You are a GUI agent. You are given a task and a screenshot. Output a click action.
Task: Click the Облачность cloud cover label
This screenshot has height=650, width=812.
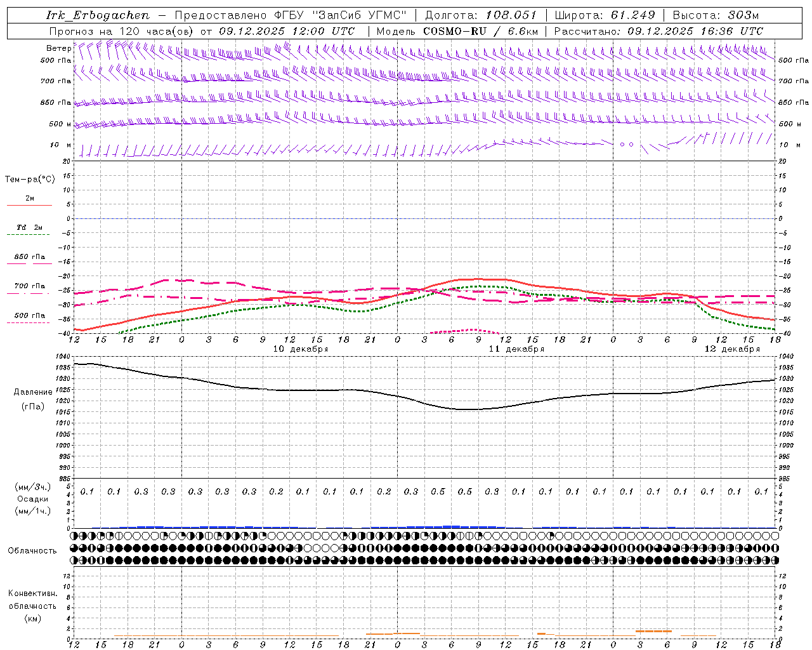(32, 550)
